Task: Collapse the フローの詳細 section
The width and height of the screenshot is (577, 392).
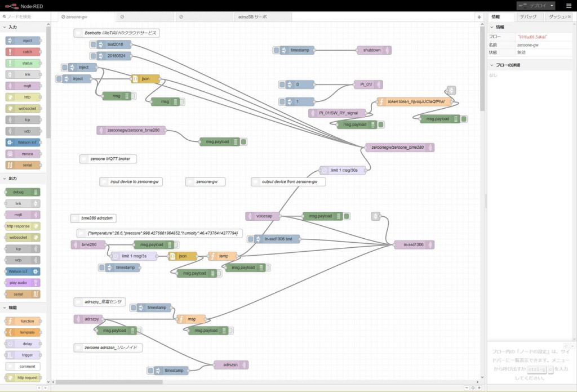Action: (491, 65)
